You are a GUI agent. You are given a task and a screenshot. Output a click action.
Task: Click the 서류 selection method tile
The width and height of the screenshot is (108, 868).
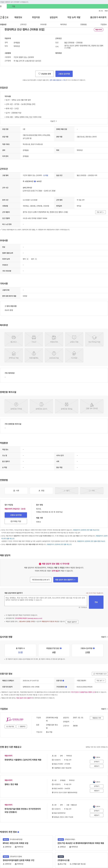pos(16,491)
